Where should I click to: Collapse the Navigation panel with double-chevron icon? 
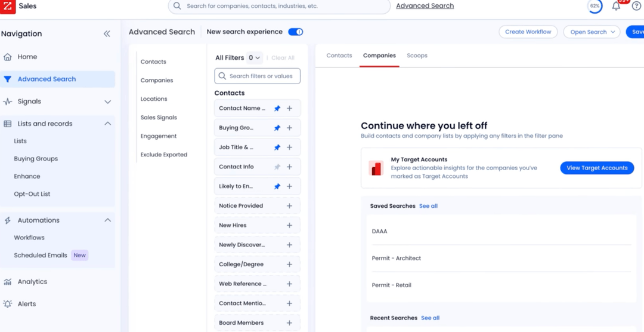107,33
